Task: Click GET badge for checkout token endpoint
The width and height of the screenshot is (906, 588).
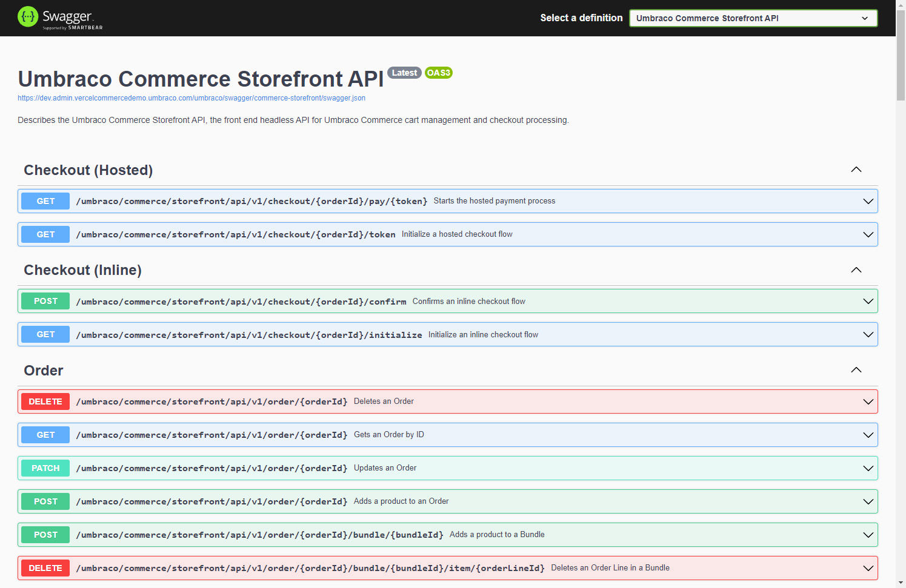Action: 45,234
